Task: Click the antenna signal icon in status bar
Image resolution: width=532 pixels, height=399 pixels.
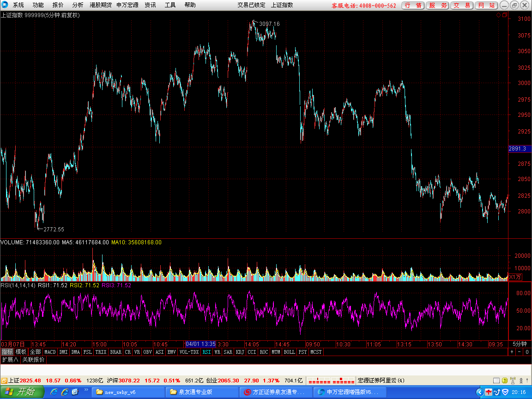Action: 513,381
